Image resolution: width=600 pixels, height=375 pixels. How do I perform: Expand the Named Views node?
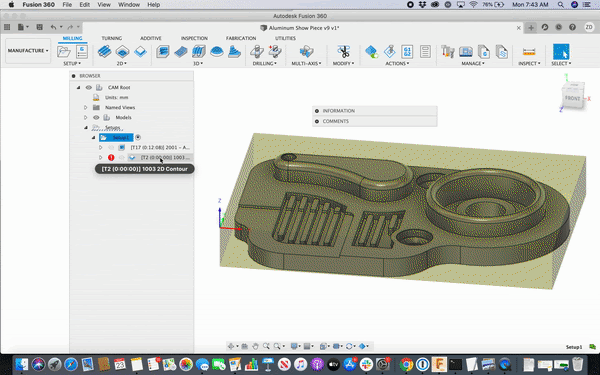pyautogui.click(x=86, y=108)
